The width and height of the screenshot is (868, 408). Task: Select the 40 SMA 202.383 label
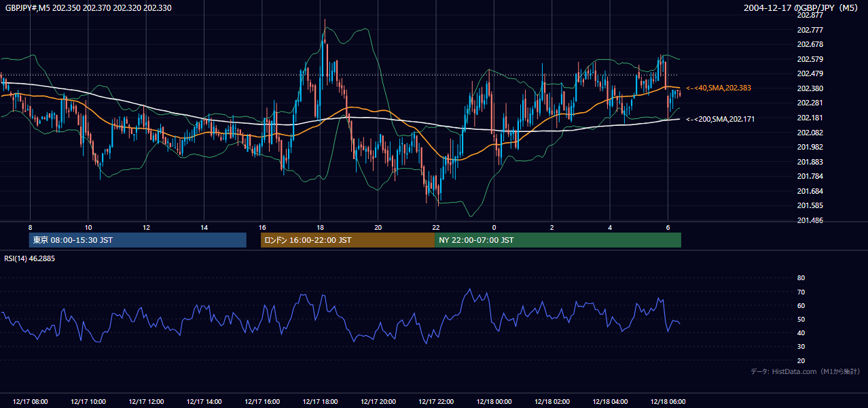tap(719, 88)
